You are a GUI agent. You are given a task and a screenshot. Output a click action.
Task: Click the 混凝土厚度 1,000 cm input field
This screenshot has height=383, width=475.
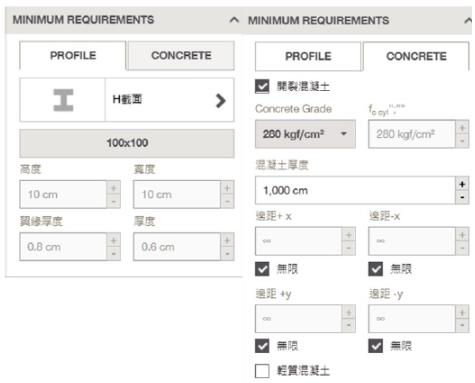click(355, 190)
